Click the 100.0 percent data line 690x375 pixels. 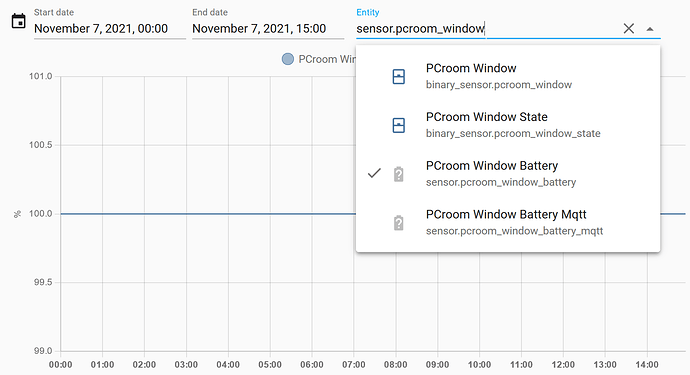[208, 214]
